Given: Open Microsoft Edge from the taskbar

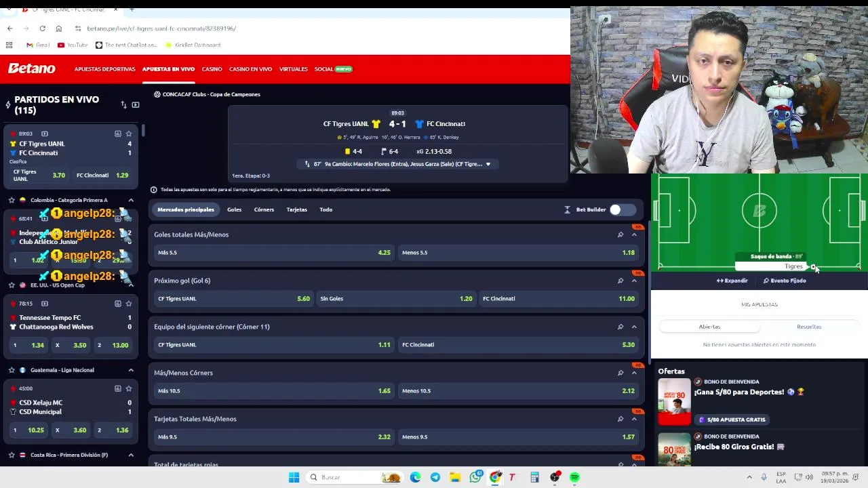Looking at the screenshot, I should [x=415, y=477].
